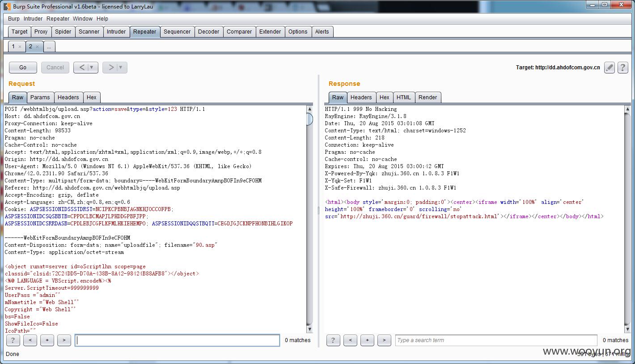635x364 pixels.
Task: Select the response Headers tab
Action: pyautogui.click(x=361, y=97)
